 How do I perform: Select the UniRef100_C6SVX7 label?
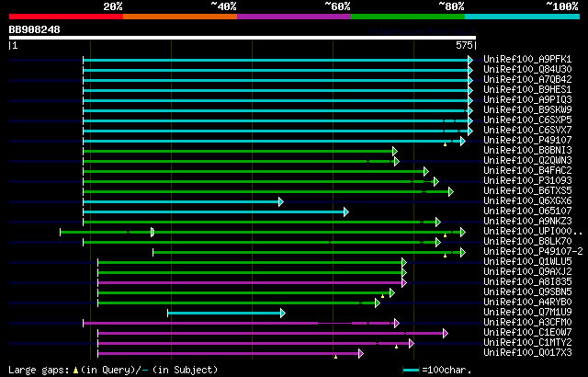click(x=527, y=131)
